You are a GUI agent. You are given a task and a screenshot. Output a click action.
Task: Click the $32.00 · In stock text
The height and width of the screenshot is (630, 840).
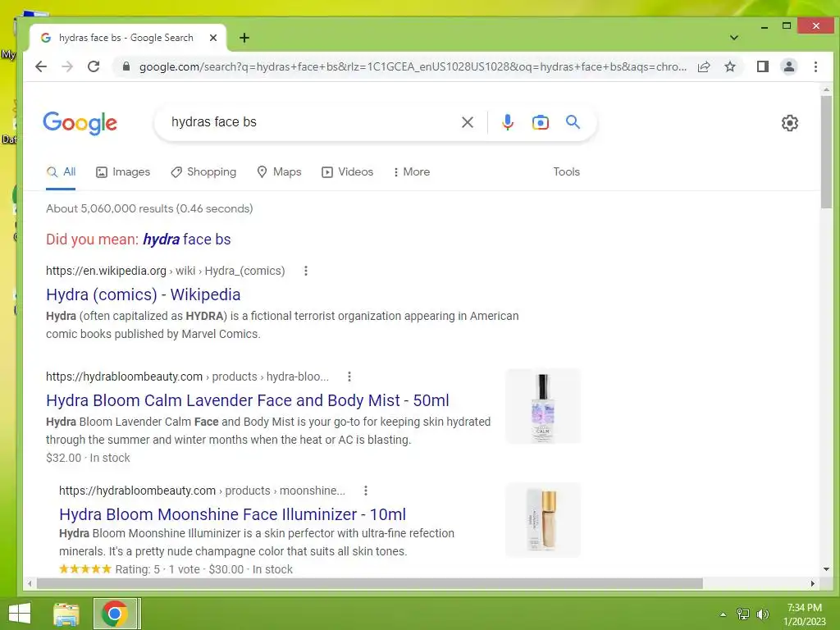click(88, 458)
